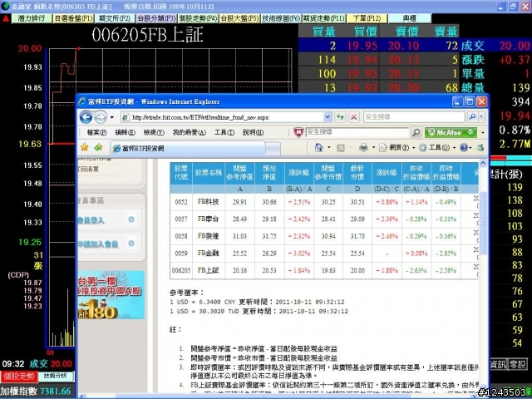
Task: Click the 台股分類(F3) button
Action: pyautogui.click(x=156, y=18)
